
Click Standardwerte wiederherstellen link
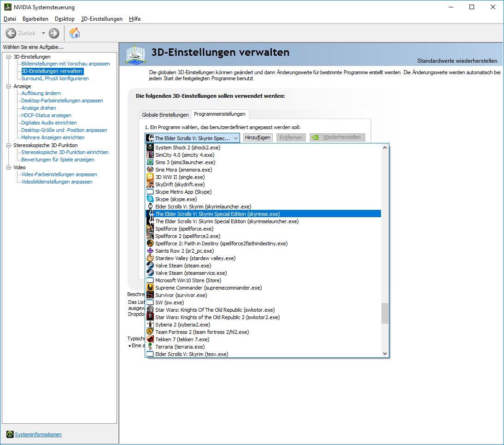coord(457,61)
